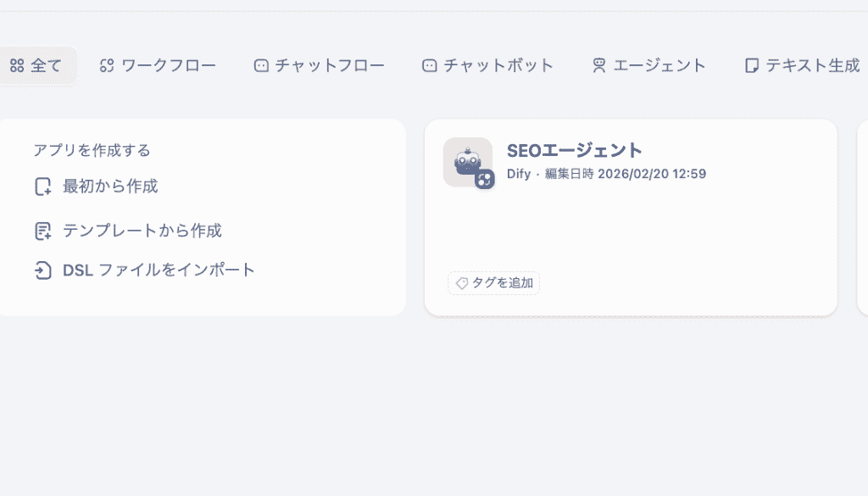Click the note icon beside テキスト生成
The image size is (868, 496).
pyautogui.click(x=751, y=66)
